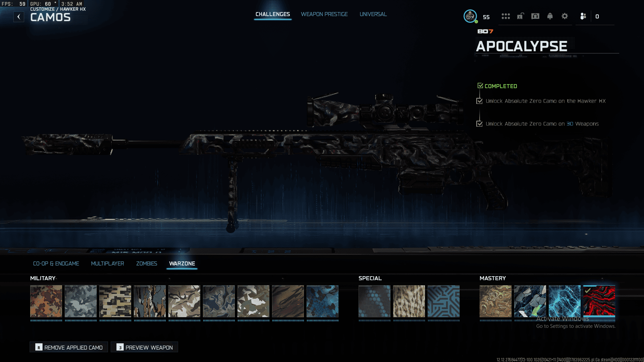
Task: Open the player profile avatar
Action: point(470,16)
